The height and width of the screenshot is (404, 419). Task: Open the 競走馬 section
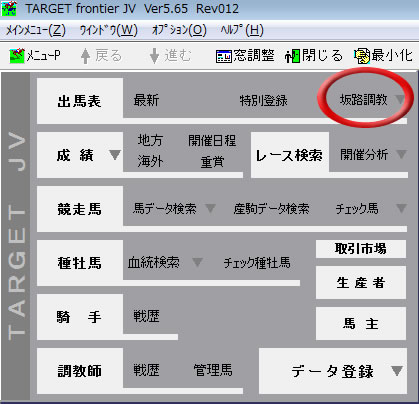pos(80,209)
